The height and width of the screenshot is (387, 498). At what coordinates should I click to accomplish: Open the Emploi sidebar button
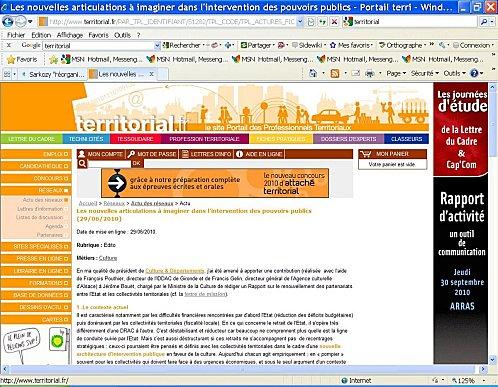[x=36, y=154]
